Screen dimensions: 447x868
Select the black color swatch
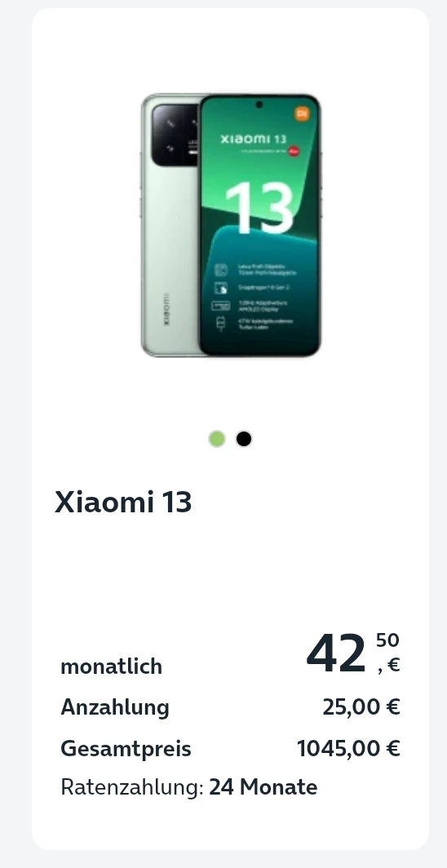[244, 439]
